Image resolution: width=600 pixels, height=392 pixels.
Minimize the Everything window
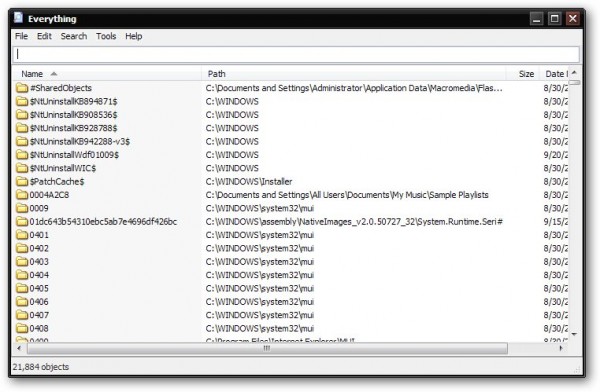(536, 18)
